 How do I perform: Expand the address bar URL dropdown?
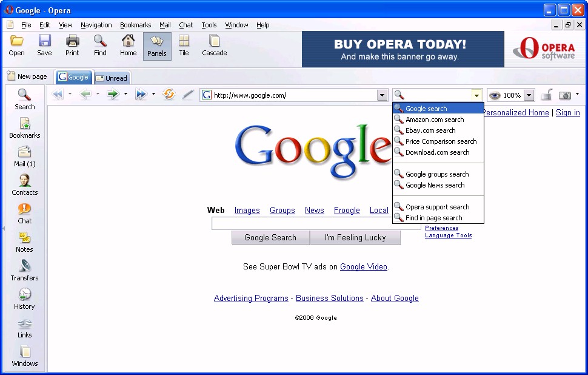[382, 95]
